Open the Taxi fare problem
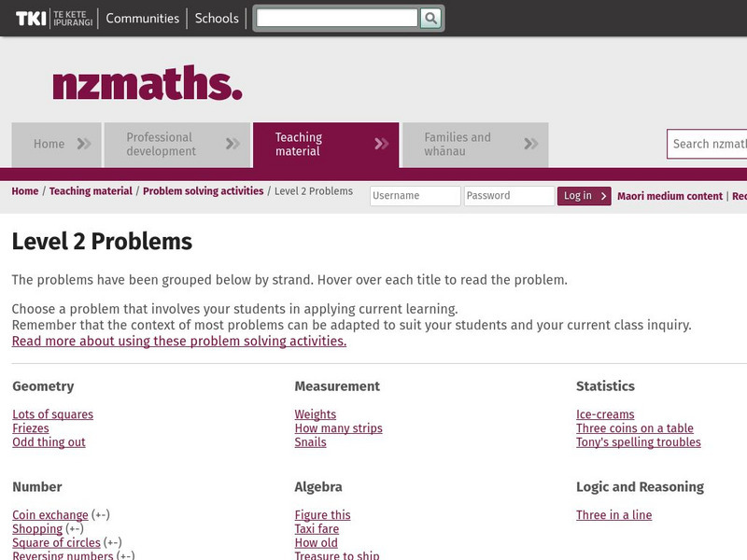The width and height of the screenshot is (747, 560). tap(317, 528)
